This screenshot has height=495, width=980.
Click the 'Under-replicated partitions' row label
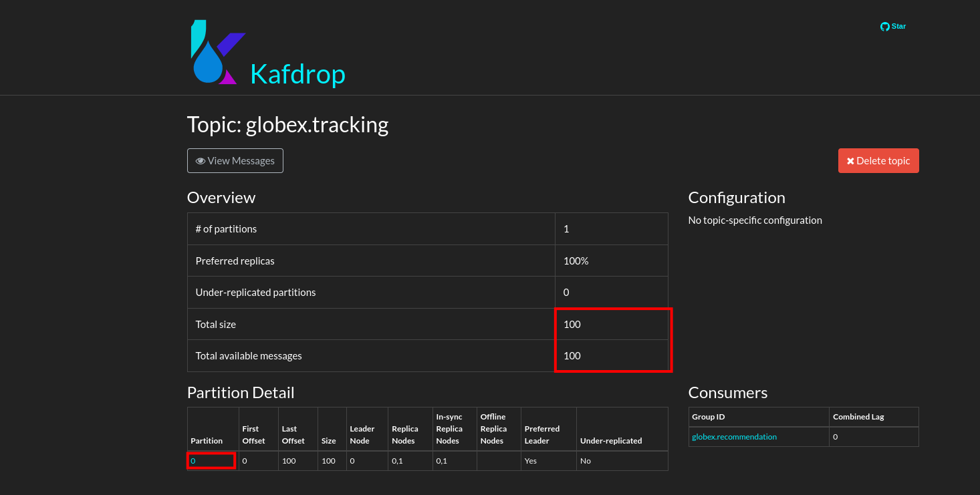(x=255, y=293)
